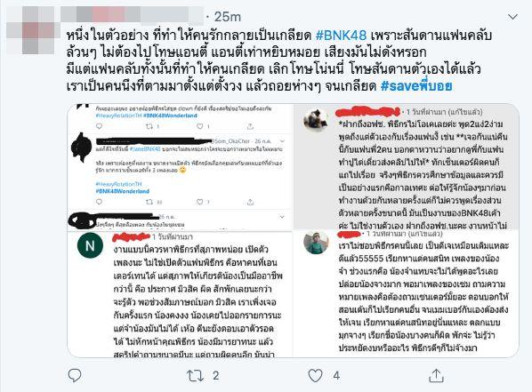Expand the tweet options chevron

pos(512,17)
